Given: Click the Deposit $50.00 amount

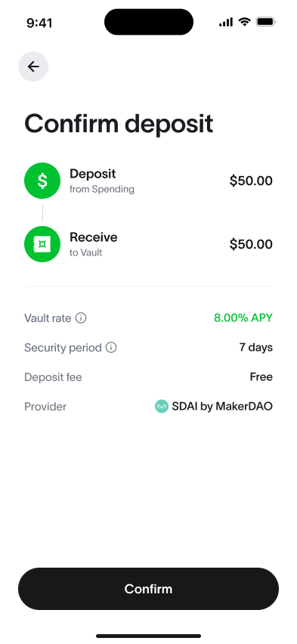Looking at the screenshot, I should 251,181.
